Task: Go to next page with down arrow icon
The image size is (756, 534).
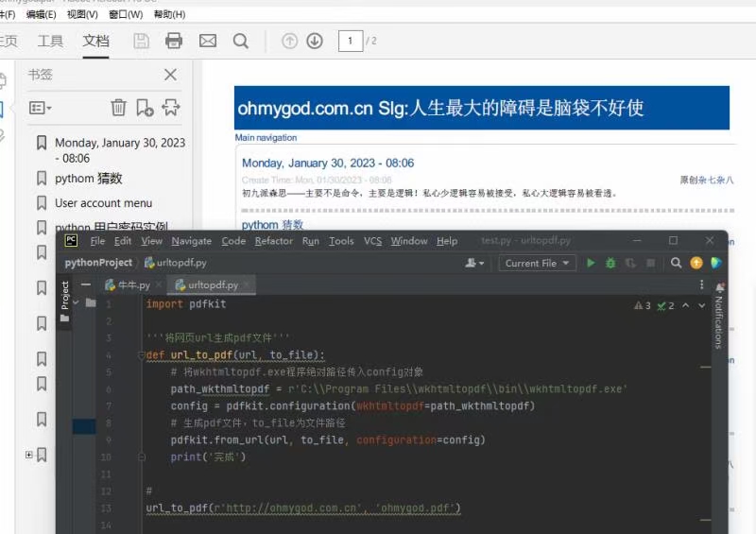Action: coord(315,41)
